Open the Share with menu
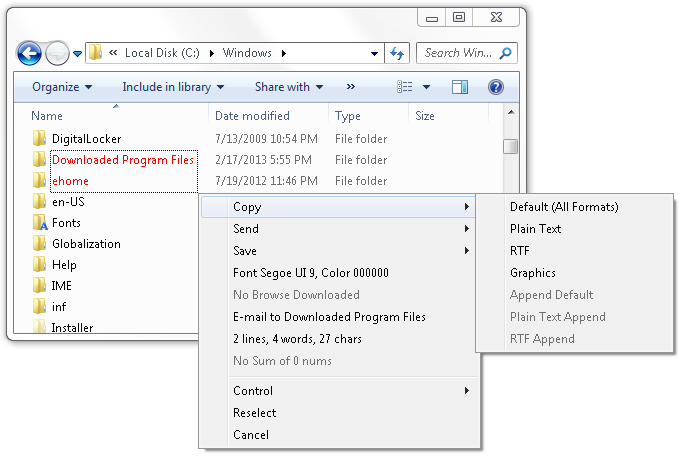The height and width of the screenshot is (460, 684). click(x=289, y=87)
